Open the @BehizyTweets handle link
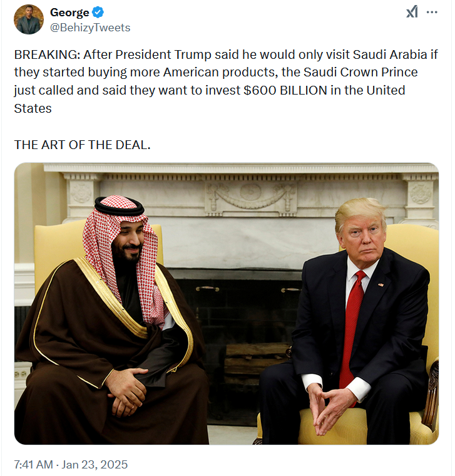Viewport: 455px width, 476px height. pyautogui.click(x=90, y=28)
